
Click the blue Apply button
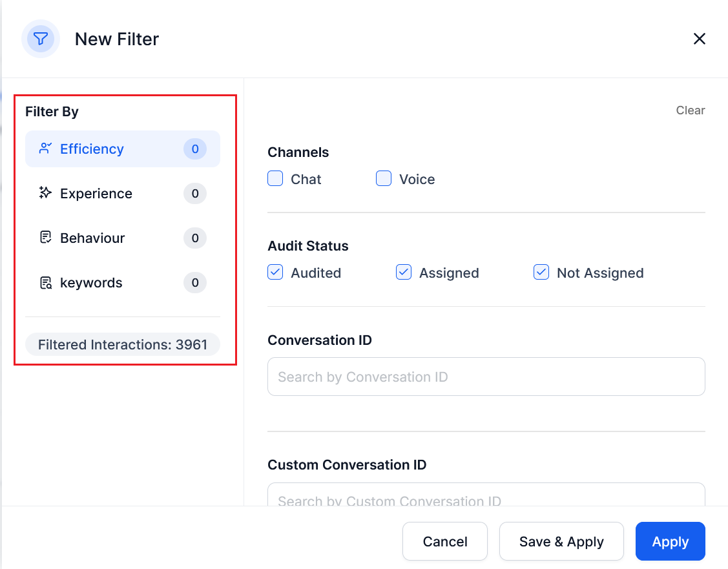point(670,541)
